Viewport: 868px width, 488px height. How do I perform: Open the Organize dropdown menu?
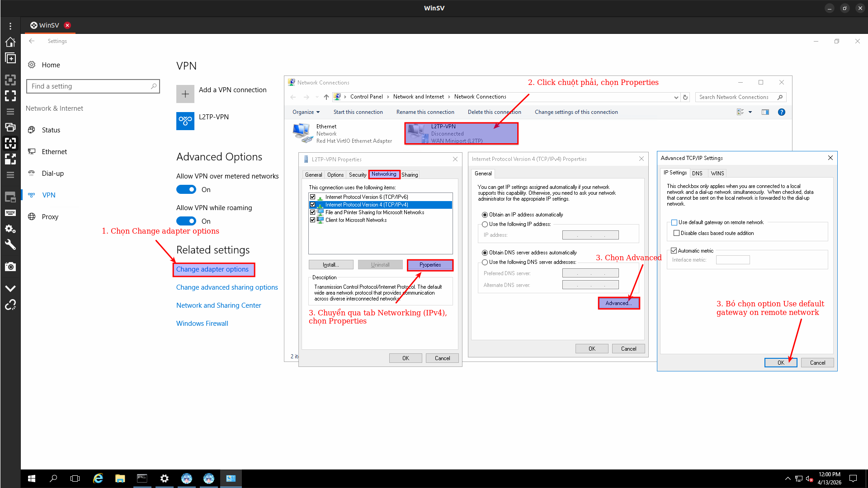pyautogui.click(x=306, y=112)
